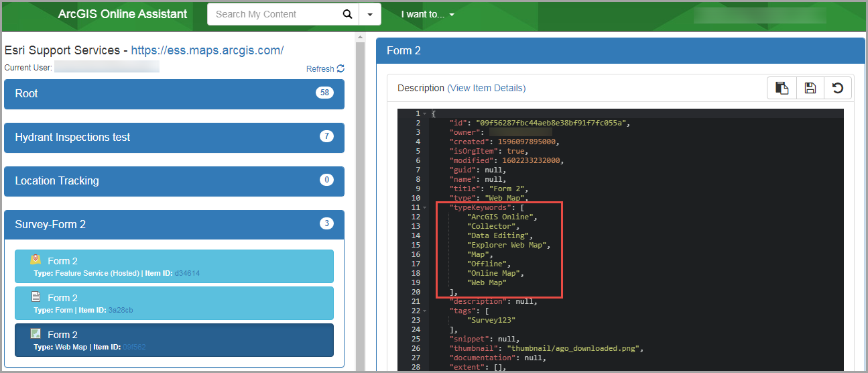Click the created value 1596097895000
The image size is (868, 373).
click(x=528, y=142)
